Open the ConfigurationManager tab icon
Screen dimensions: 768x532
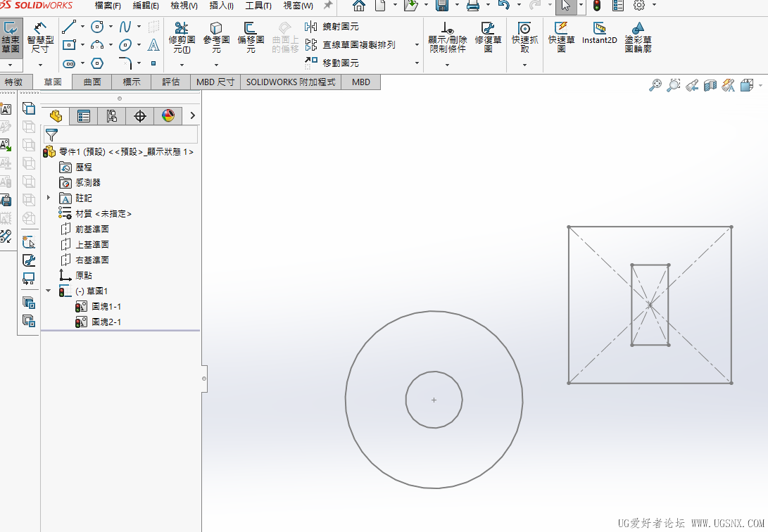coord(112,116)
